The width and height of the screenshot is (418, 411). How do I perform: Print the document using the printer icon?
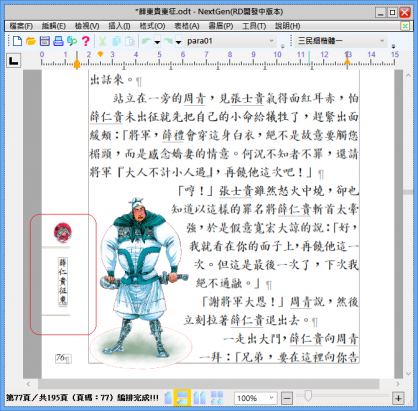(58, 41)
